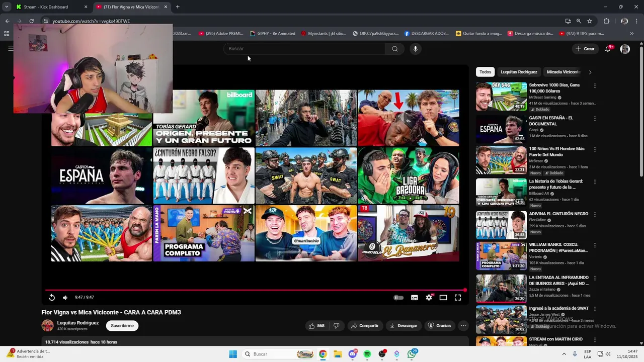The image size is (644, 362).
Task: Click the YouTube search field
Action: click(x=304, y=49)
